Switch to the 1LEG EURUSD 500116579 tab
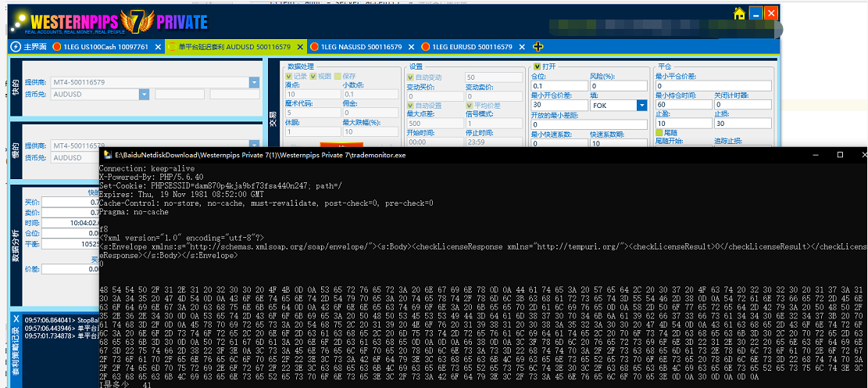Screen dimensions: 868x388 coord(471,47)
